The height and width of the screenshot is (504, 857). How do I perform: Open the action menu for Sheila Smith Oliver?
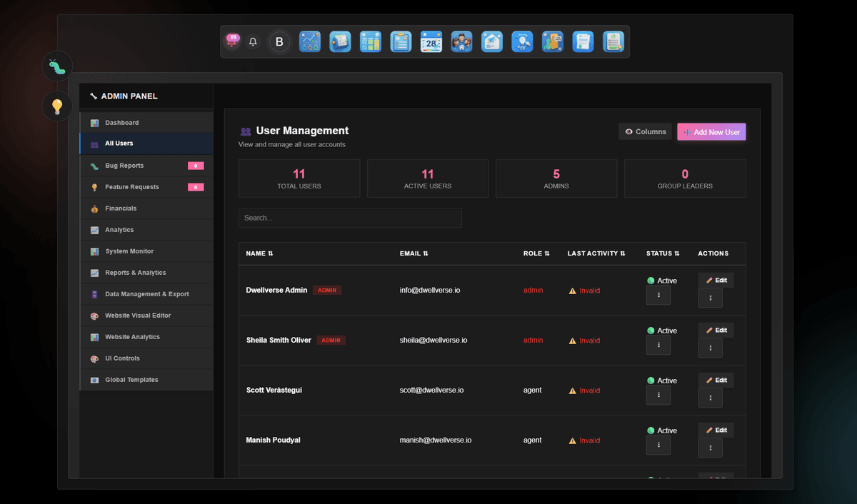pos(710,347)
